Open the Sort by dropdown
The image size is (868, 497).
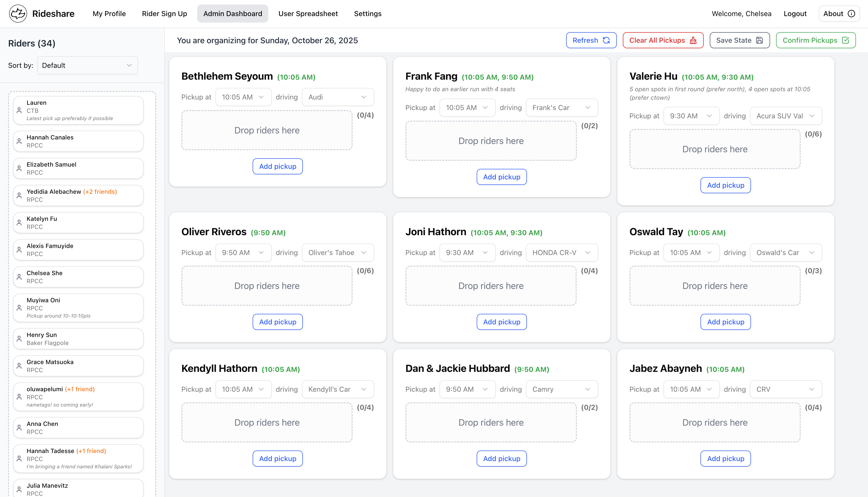pos(87,65)
